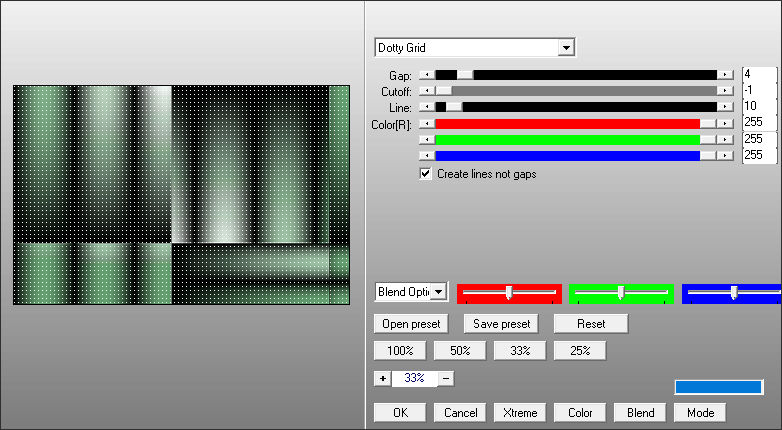Click the Open preset button

(412, 324)
